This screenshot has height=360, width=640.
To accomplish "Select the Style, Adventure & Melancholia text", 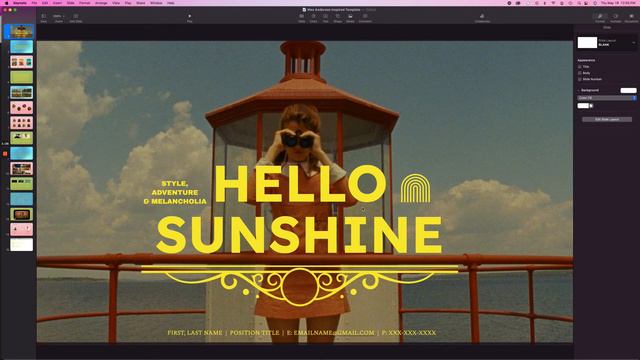I will pyautogui.click(x=175, y=192).
